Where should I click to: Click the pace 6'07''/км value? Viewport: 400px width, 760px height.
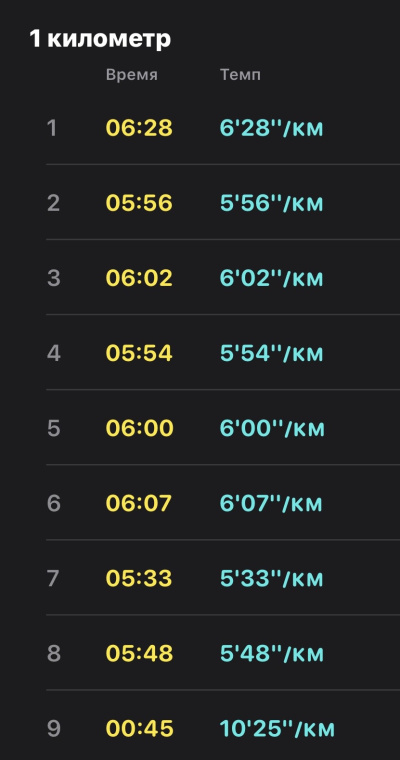point(271,503)
